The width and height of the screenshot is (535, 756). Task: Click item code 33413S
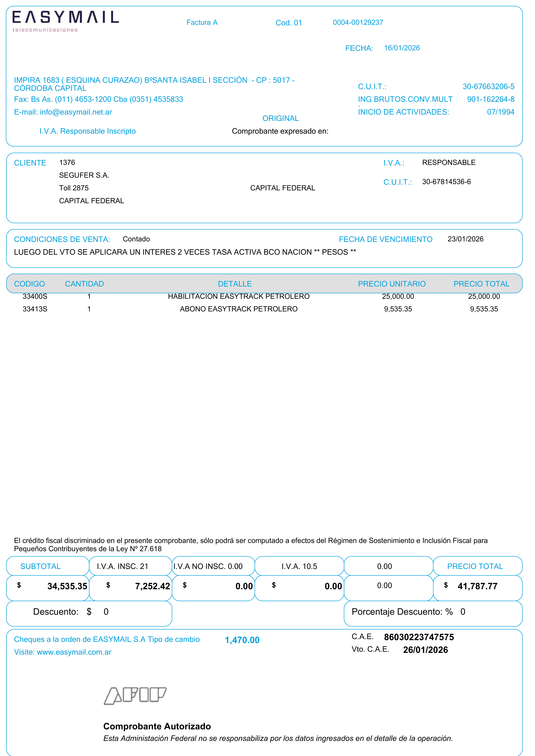pos(35,309)
